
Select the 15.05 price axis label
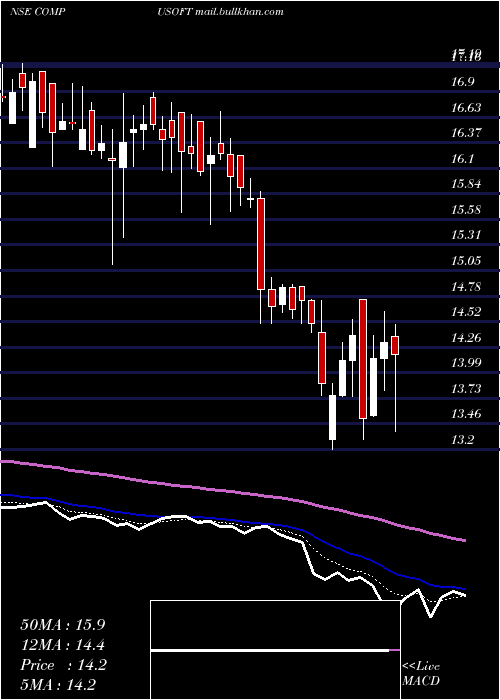pyautogui.click(x=467, y=260)
